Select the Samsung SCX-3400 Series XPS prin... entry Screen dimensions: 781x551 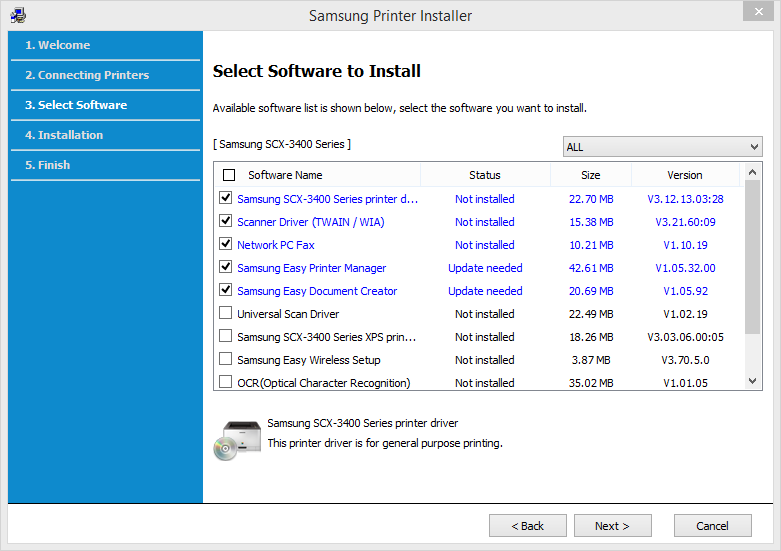[326, 337]
